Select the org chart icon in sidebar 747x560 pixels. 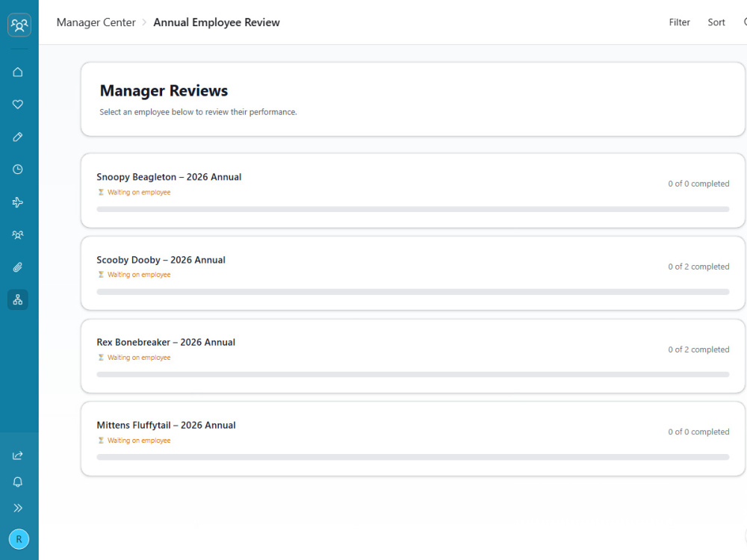pos(18,299)
